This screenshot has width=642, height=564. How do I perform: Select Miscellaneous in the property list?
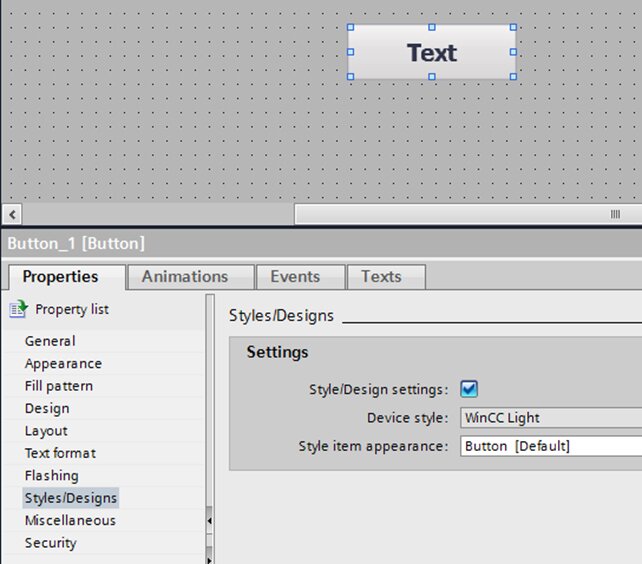coord(70,520)
